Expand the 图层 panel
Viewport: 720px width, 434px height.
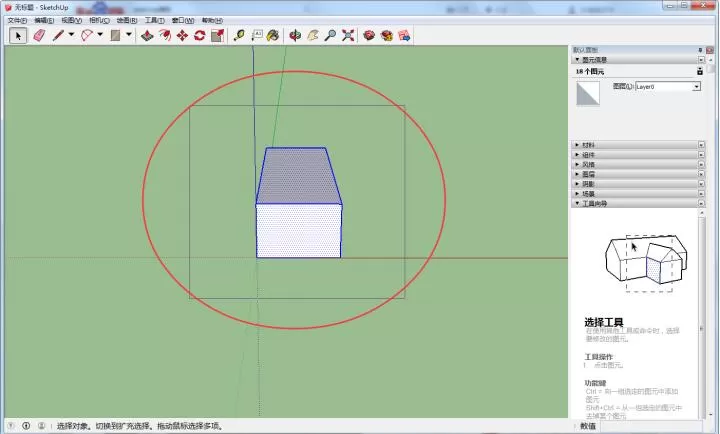click(577, 174)
